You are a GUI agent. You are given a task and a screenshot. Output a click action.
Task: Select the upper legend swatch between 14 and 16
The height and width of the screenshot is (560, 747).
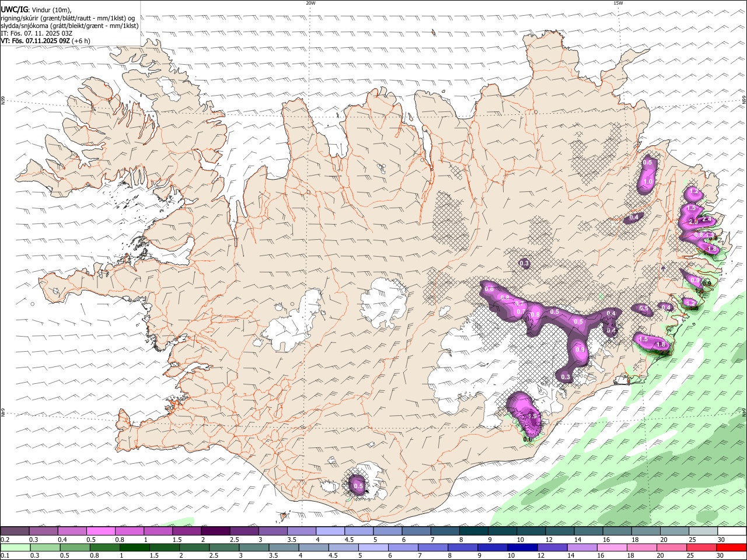click(588, 531)
